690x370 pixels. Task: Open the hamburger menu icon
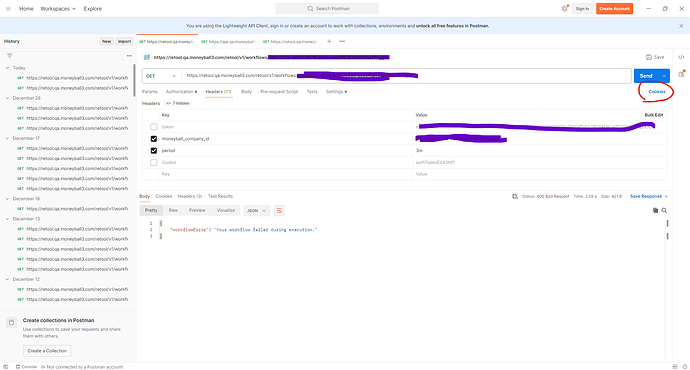[x=8, y=9]
